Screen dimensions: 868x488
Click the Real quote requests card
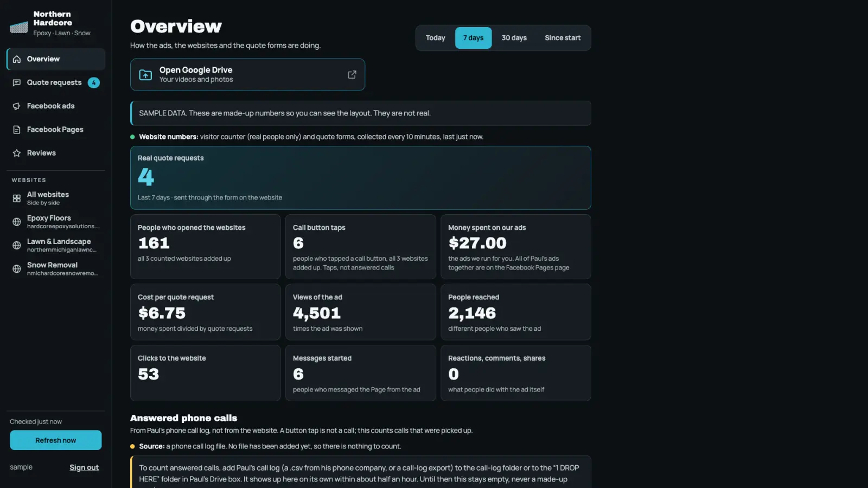pyautogui.click(x=361, y=178)
